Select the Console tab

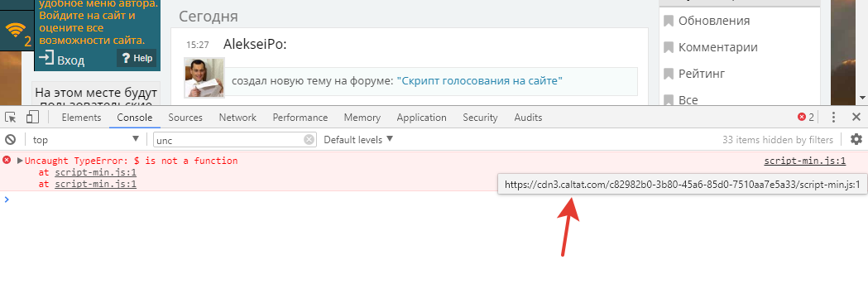tap(135, 118)
